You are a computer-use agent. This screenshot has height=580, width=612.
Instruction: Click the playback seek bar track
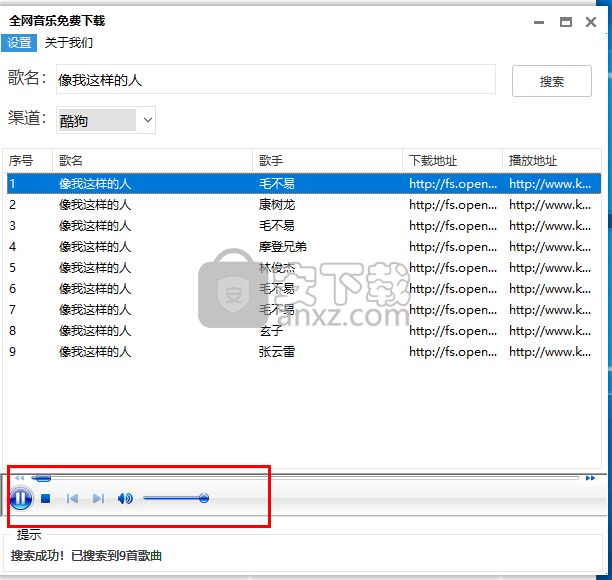coord(305,478)
